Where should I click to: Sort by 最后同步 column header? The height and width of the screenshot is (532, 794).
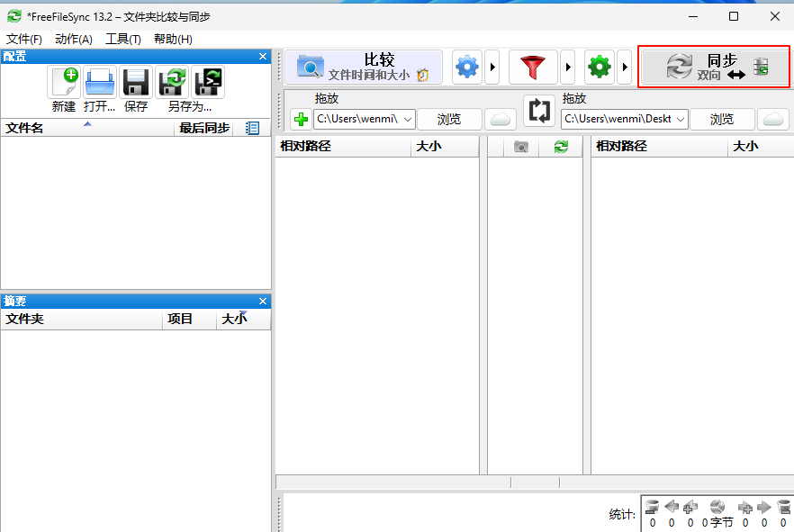(x=203, y=128)
